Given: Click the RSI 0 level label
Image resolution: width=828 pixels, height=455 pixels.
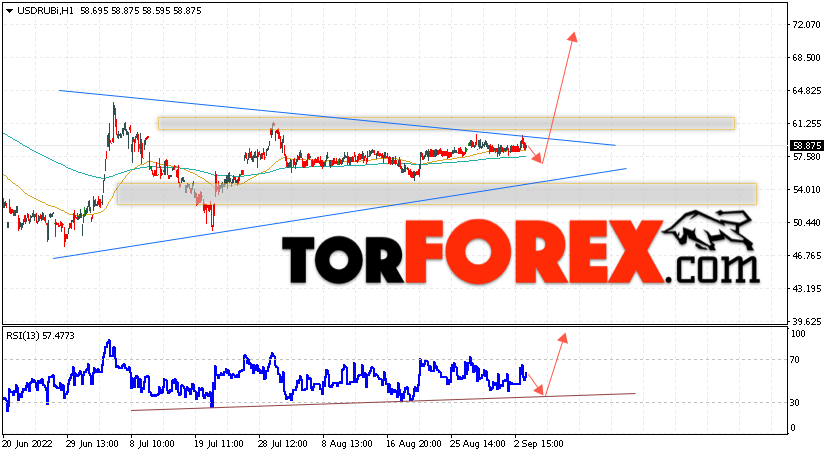Looking at the screenshot, I should (793, 428).
